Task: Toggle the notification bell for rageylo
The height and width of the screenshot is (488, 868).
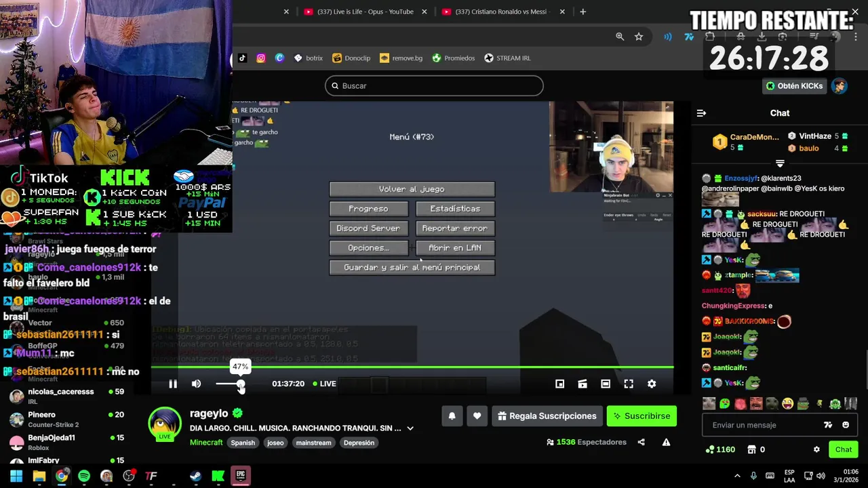Action: (452, 416)
